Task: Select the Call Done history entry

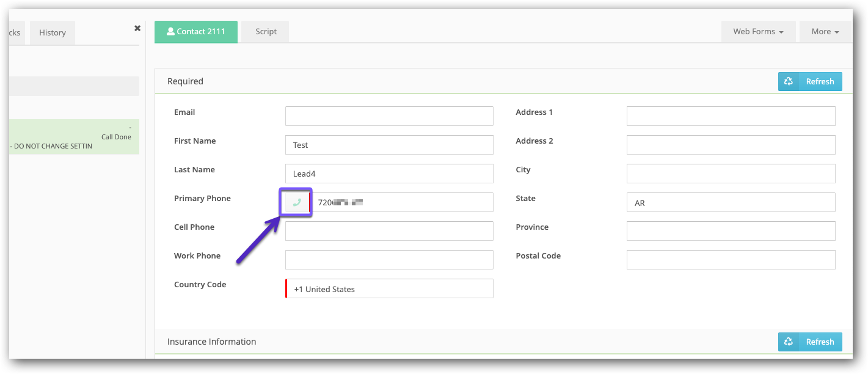Action: tap(73, 136)
